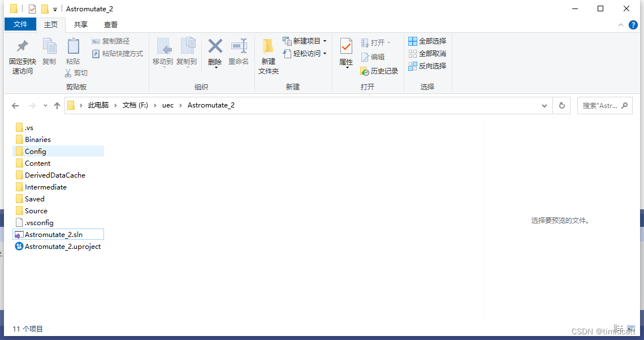Click the 文档 (F:) breadcrumb

[x=135, y=105]
